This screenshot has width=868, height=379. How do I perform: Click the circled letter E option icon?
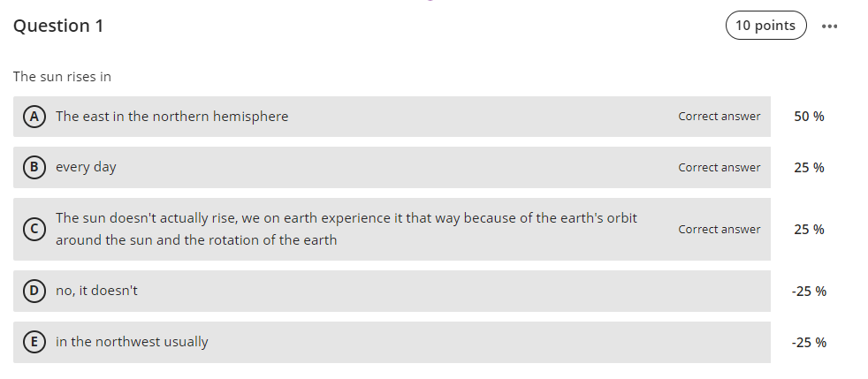[x=34, y=342]
